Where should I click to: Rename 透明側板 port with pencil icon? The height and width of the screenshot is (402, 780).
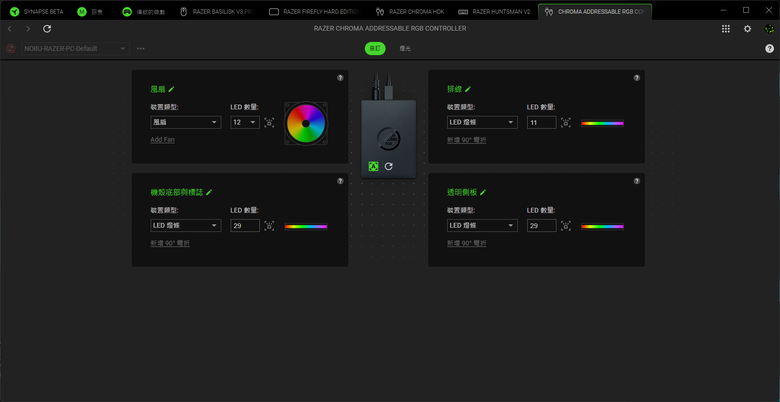tap(483, 192)
